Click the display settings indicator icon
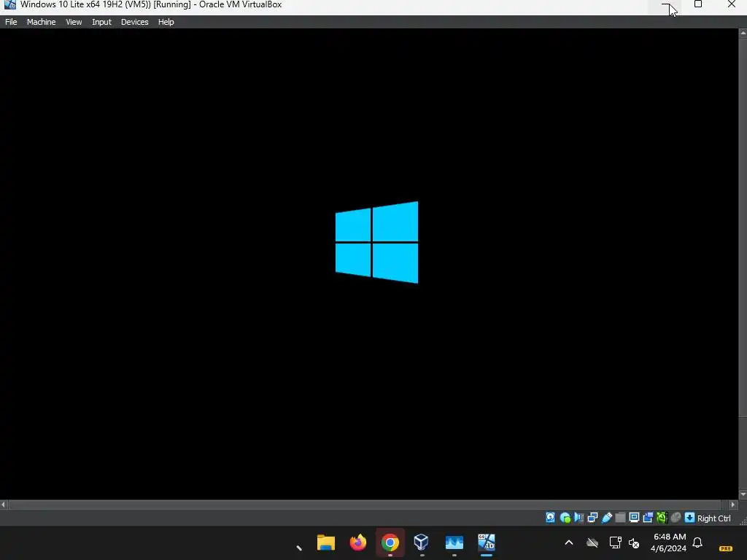 [x=634, y=518]
